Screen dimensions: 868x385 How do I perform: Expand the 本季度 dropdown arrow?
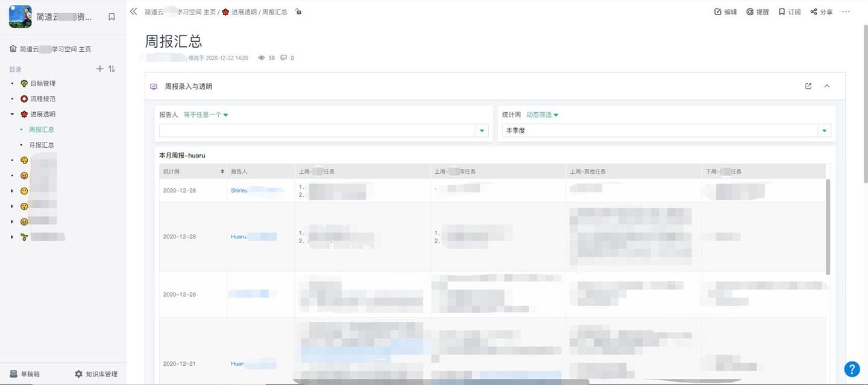pyautogui.click(x=825, y=130)
